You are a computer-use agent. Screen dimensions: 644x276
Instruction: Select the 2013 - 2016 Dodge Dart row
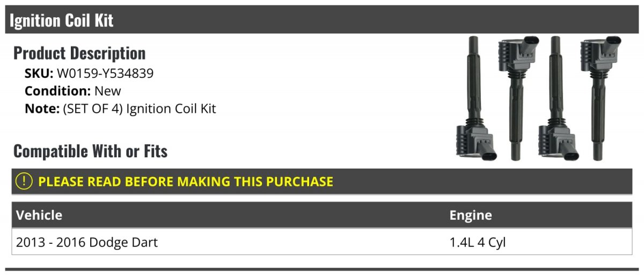click(322, 242)
